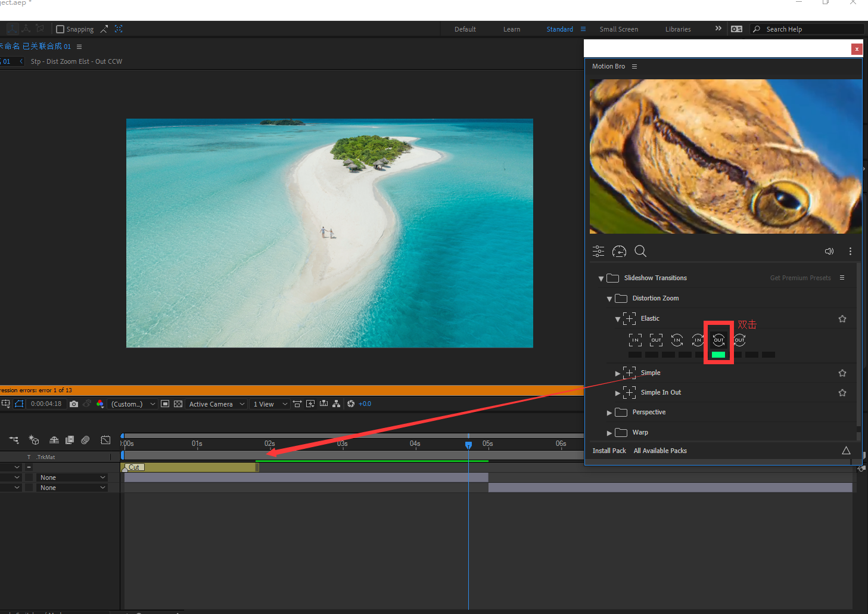Image resolution: width=868 pixels, height=614 pixels.
Task: Open the 1 View layout dropdown
Action: [270, 404]
